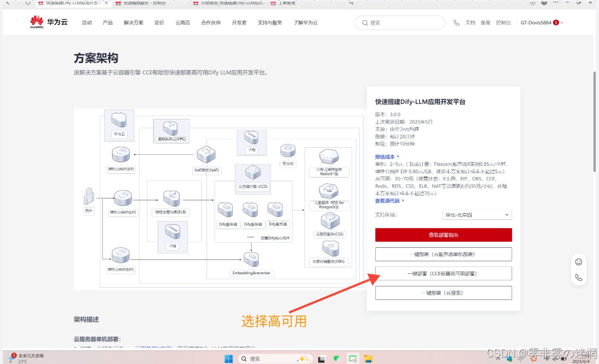The image size is (599, 364).
Task: Click the task view taskbar icon
Action: coord(321,359)
